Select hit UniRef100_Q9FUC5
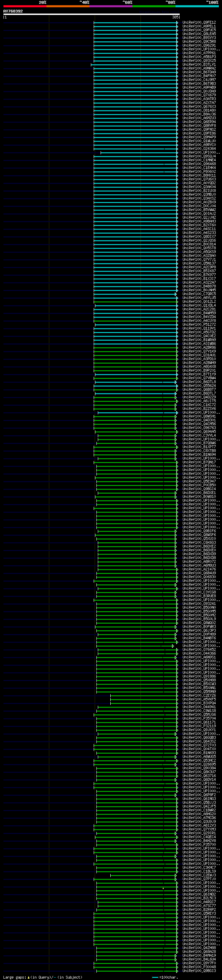Viewport: 222px width, 980px height. [x=199, y=30]
